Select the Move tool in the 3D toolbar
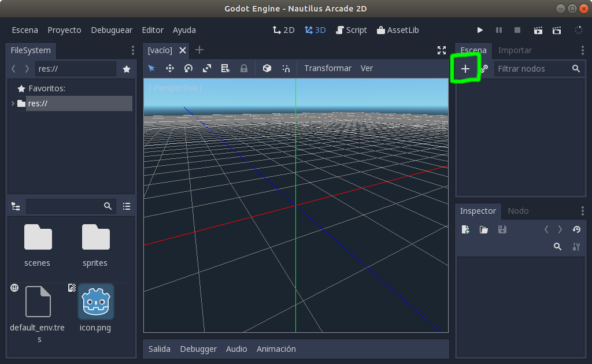 170,68
